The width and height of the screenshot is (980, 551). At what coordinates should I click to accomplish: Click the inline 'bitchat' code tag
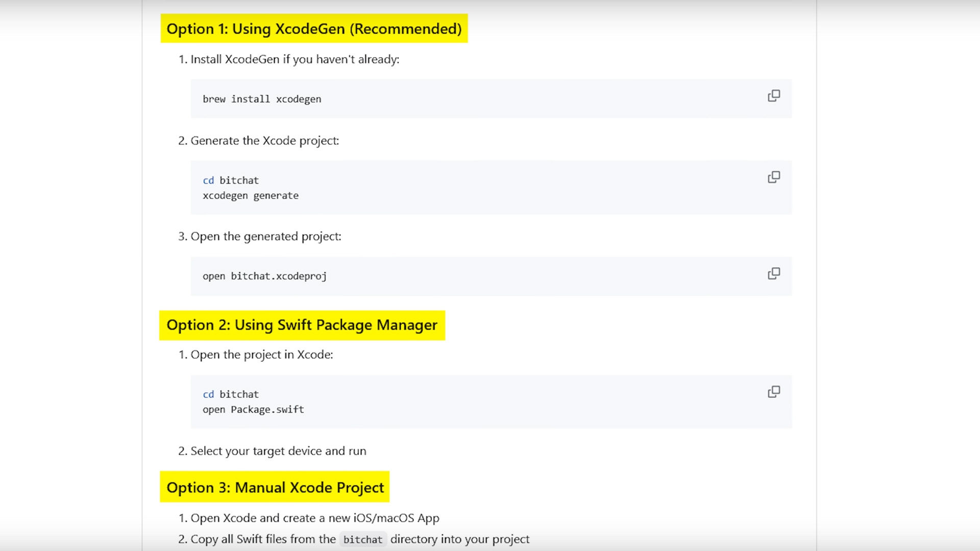coord(362,540)
